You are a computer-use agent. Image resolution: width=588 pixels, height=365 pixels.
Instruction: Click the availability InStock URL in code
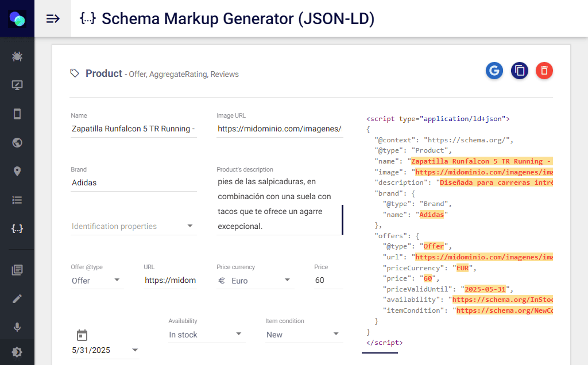(502, 300)
